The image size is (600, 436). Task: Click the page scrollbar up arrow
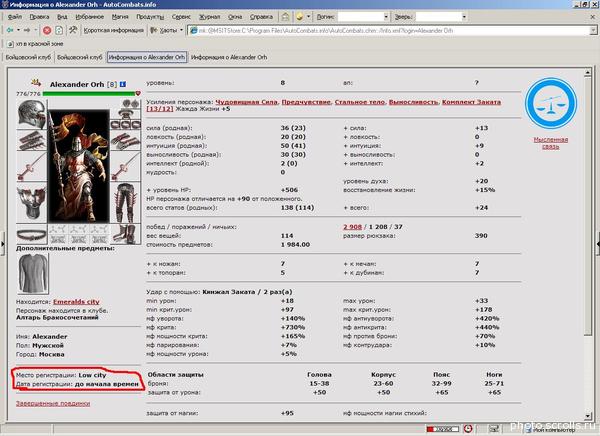click(588, 73)
